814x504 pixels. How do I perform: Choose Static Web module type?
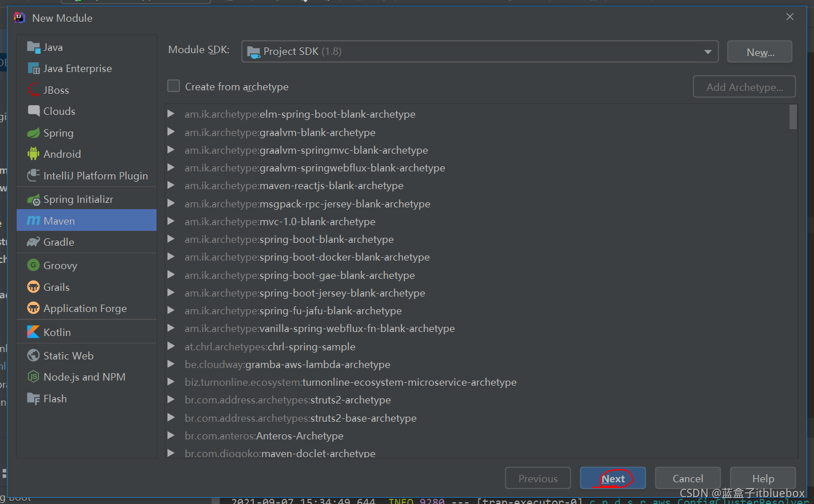[x=86, y=355]
